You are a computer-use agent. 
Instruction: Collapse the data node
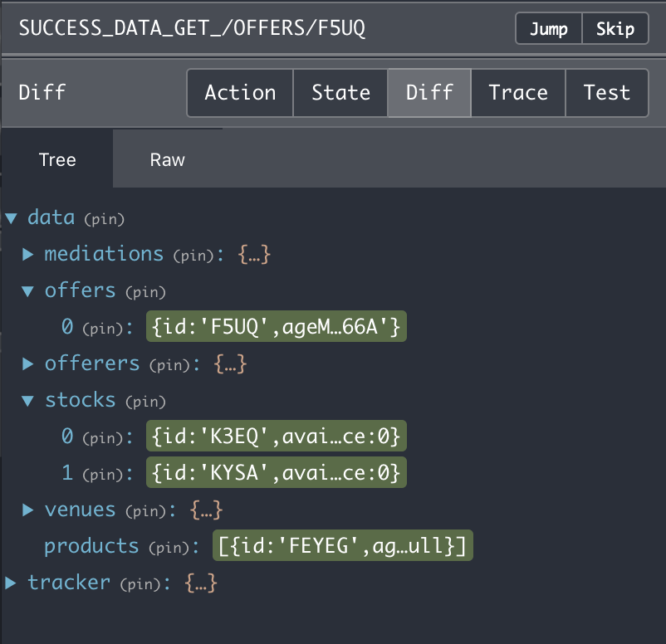coord(10,217)
